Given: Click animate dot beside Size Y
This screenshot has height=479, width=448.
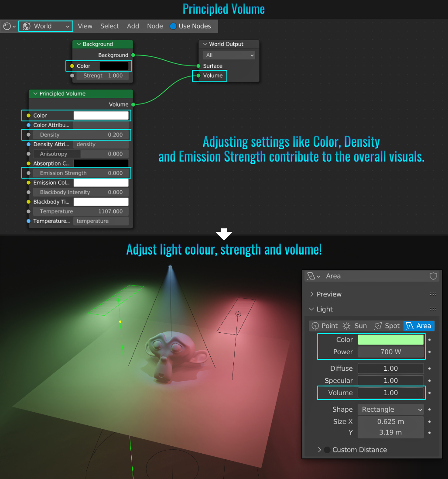Looking at the screenshot, I should point(429,433).
